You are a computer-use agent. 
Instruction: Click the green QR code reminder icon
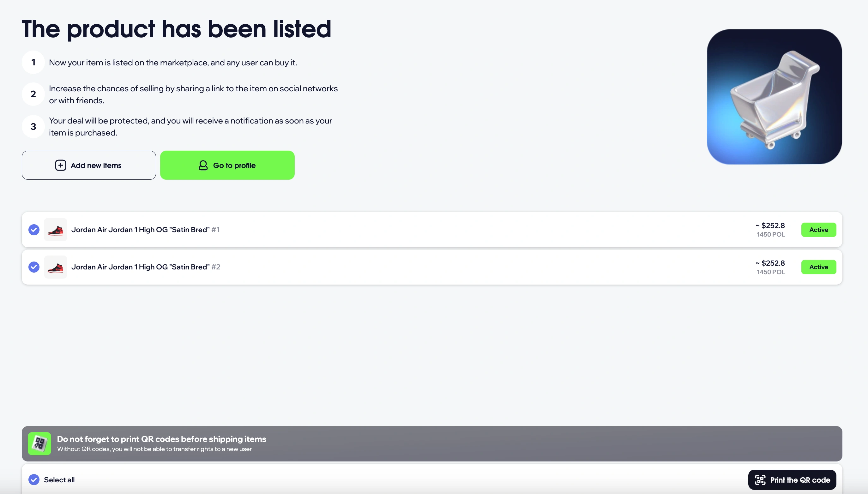39,443
